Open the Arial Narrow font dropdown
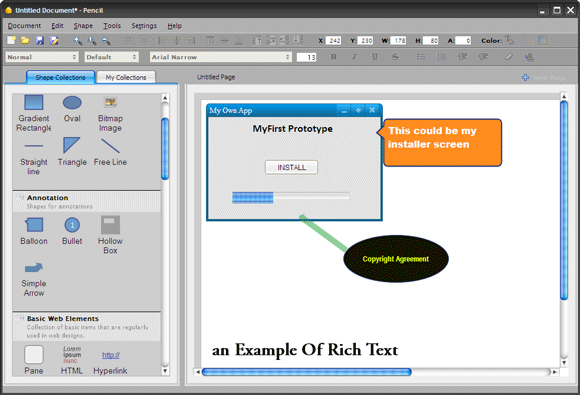Image resolution: width=580 pixels, height=395 pixels. tap(221, 57)
